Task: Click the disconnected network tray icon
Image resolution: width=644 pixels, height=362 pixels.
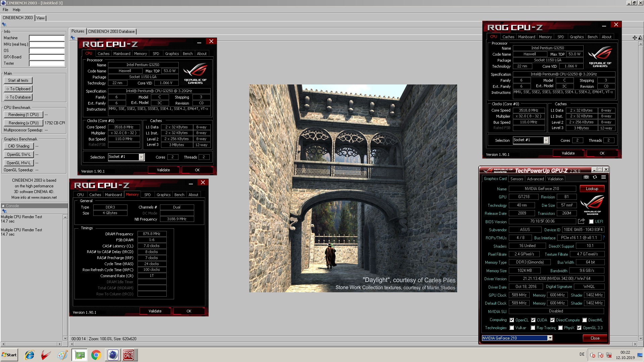Action: pos(609,355)
